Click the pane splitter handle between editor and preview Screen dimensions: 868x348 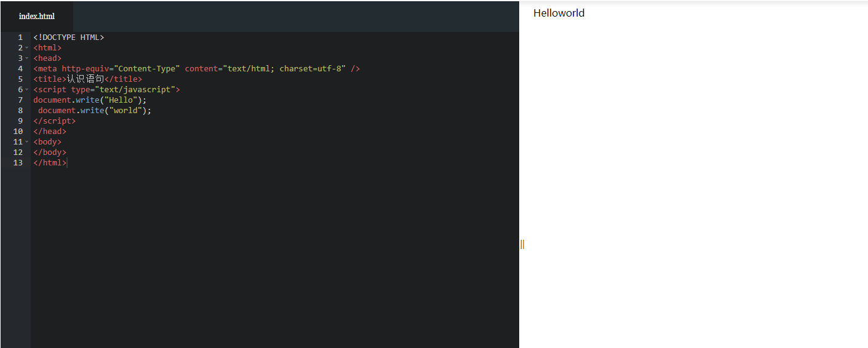point(522,244)
